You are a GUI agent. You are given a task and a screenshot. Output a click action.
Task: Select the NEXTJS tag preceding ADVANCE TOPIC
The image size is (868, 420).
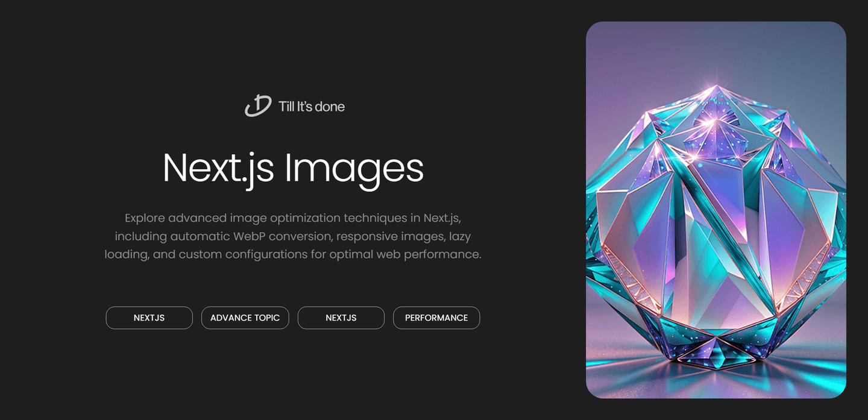pyautogui.click(x=149, y=318)
